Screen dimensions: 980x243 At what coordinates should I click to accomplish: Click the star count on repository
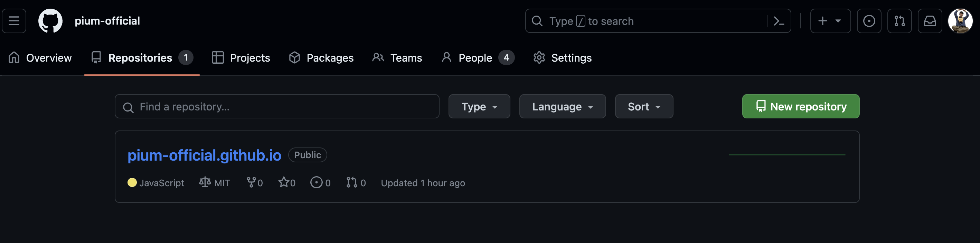point(287,183)
